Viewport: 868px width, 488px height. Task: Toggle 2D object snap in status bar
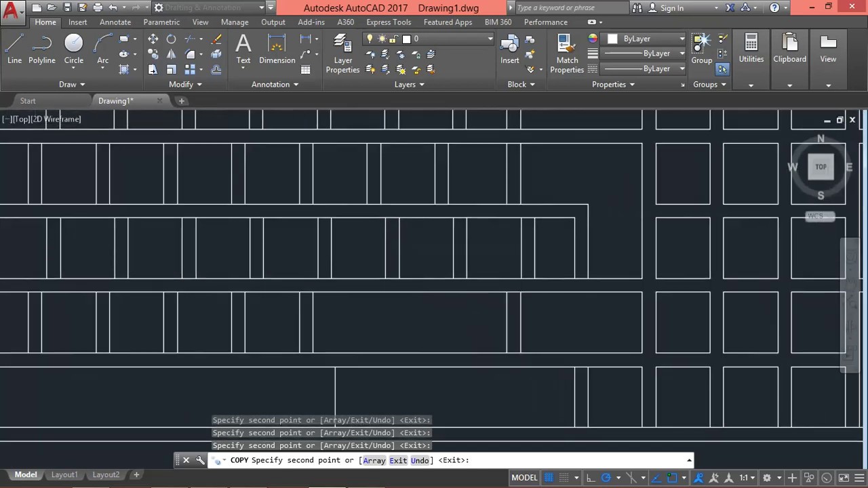672,478
